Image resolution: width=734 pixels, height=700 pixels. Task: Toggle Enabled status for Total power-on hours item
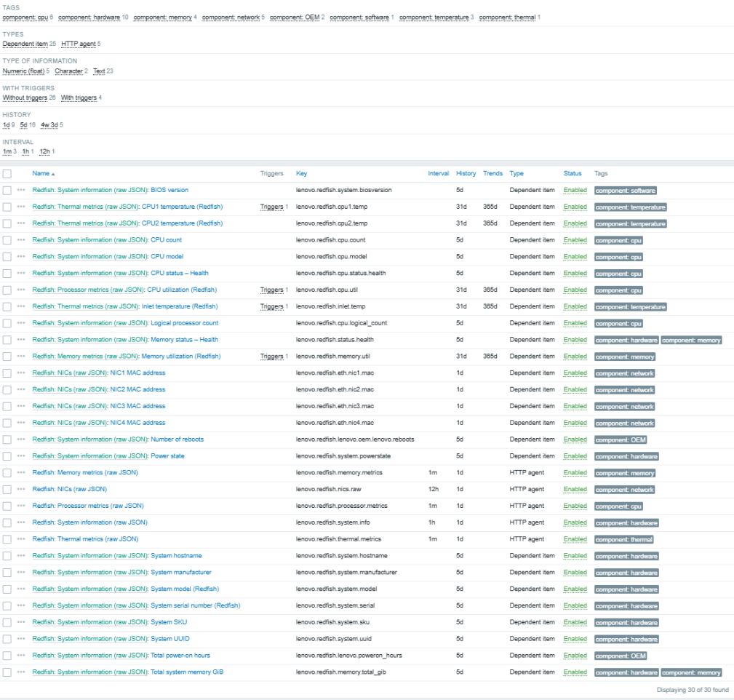[x=575, y=656]
